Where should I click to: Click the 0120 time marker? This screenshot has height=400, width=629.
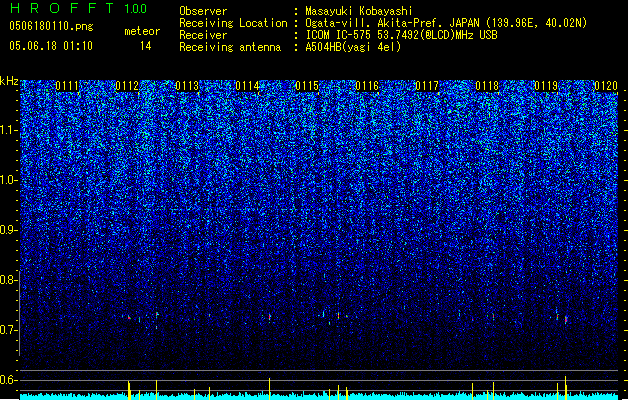click(606, 86)
